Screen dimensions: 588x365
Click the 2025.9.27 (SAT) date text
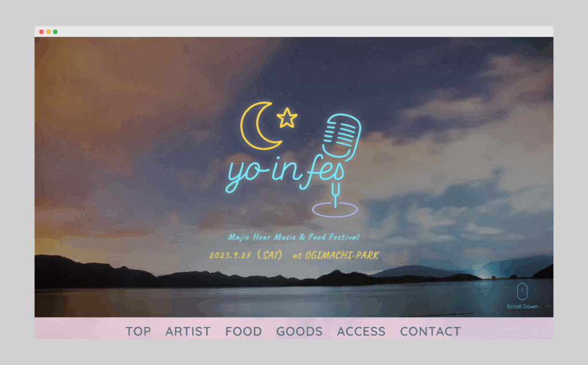click(246, 255)
